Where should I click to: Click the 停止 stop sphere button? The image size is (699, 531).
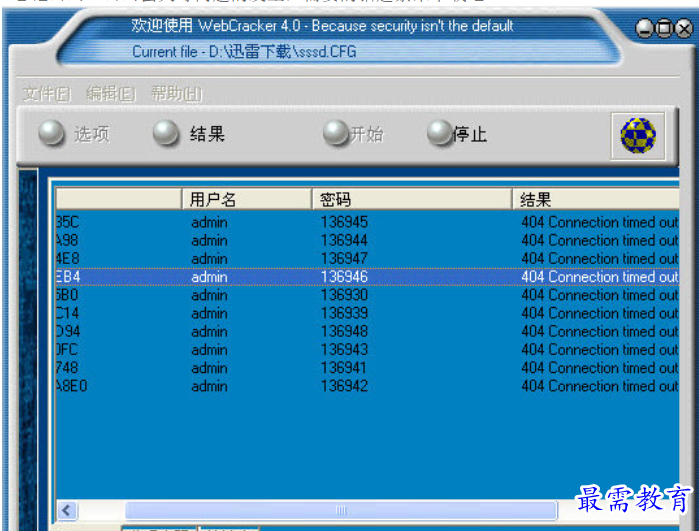[440, 133]
